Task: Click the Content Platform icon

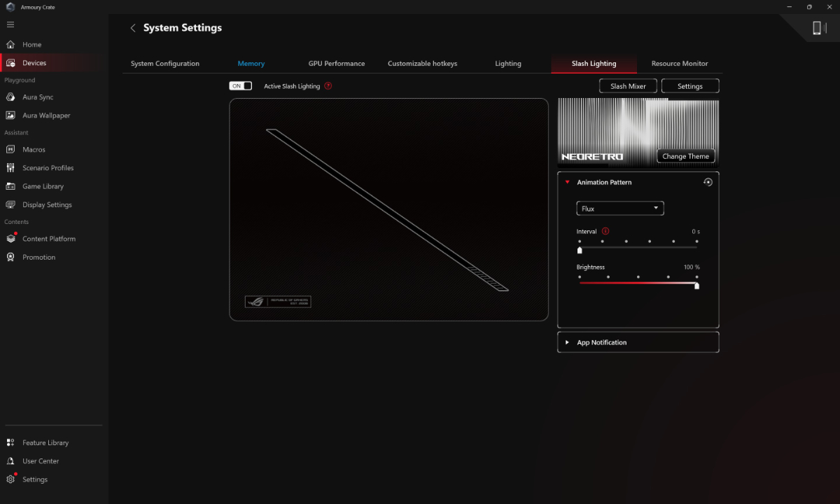Action: click(x=10, y=239)
